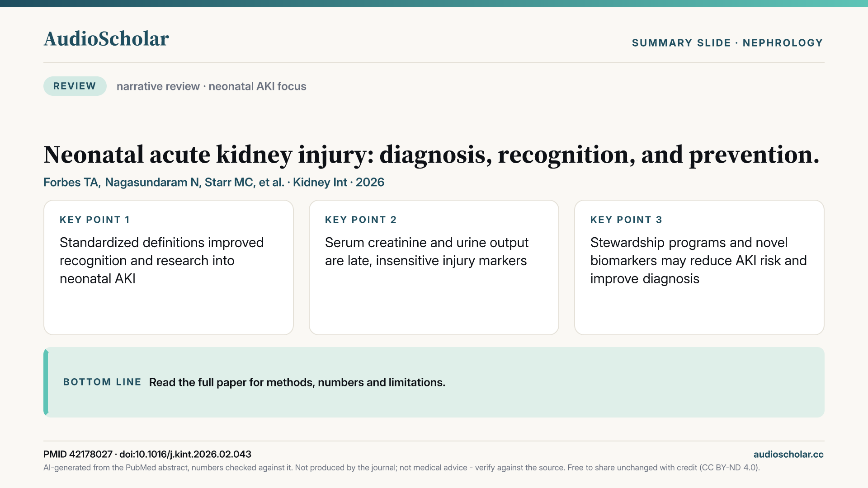Click the AudioScholar logo text
Screen dimensions: 868x488
(x=106, y=39)
